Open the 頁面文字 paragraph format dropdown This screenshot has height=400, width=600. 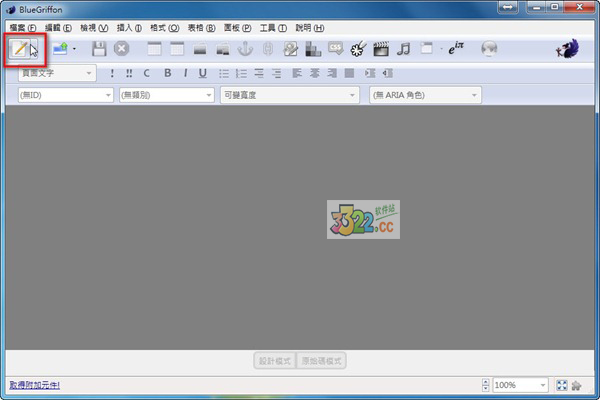55,73
